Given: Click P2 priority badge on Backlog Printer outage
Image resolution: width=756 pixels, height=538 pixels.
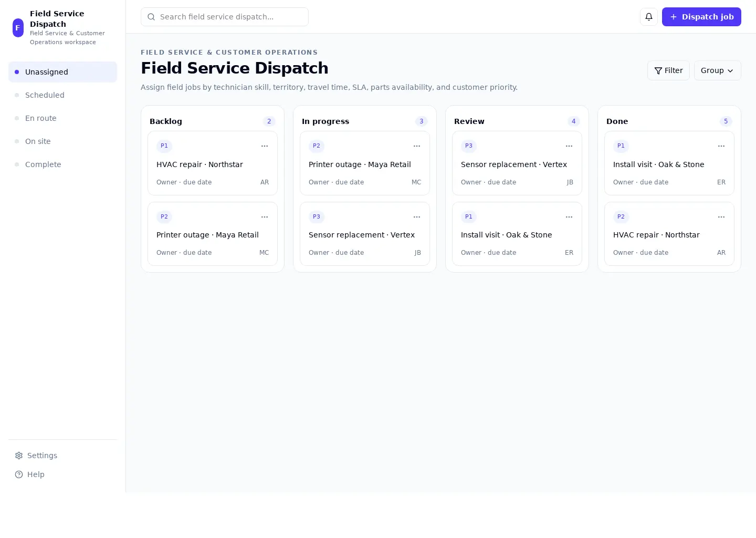Looking at the screenshot, I should [x=164, y=217].
